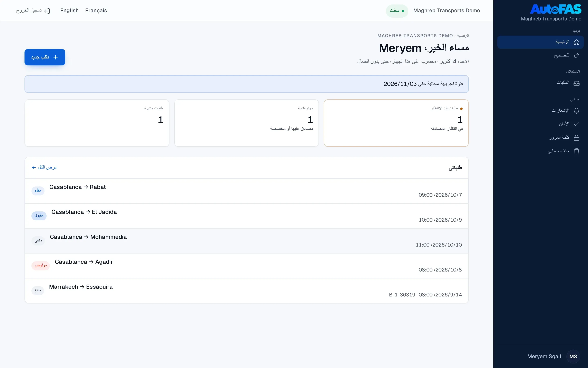Click the logout door-arrow icon
The width and height of the screenshot is (588, 368).
point(47,11)
